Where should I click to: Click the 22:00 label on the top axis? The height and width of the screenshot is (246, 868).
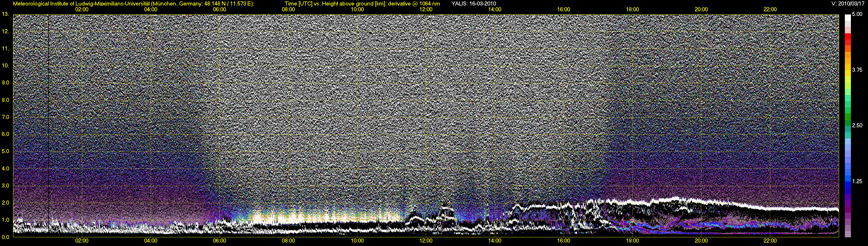coord(770,10)
